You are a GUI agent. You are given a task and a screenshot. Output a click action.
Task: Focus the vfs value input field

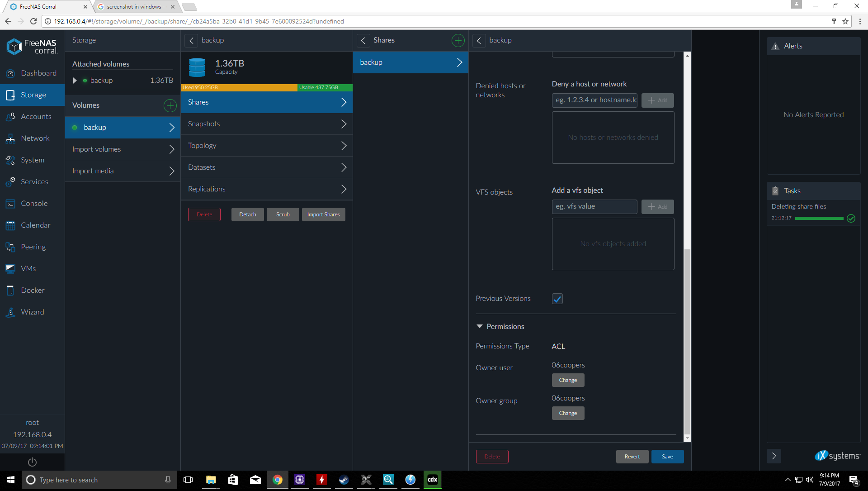tap(594, 206)
